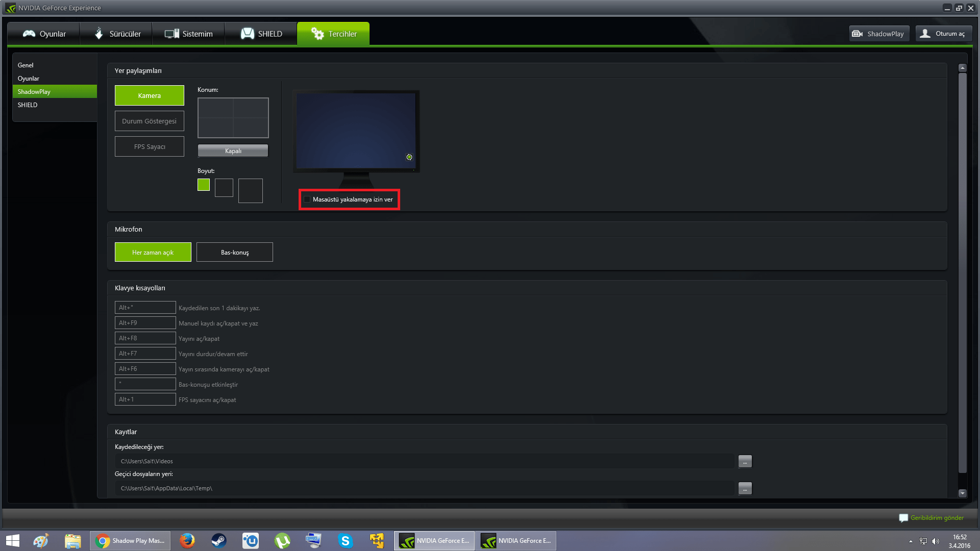
Task: Open the Genel preferences section
Action: click(x=26, y=65)
